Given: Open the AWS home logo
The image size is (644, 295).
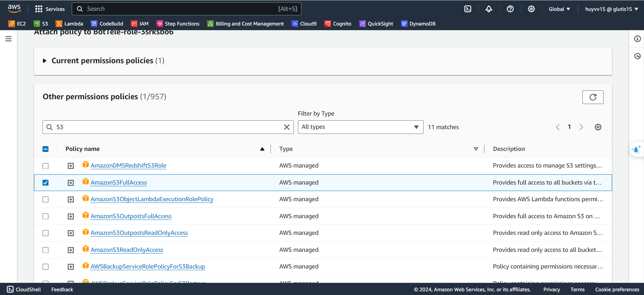Looking at the screenshot, I should pyautogui.click(x=14, y=8).
